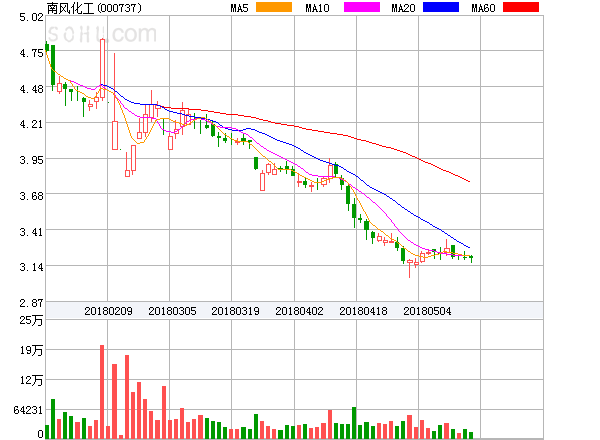The height and width of the screenshot is (440, 600).
Task: Click the end of the blue MA20 line
Action: 470,247
